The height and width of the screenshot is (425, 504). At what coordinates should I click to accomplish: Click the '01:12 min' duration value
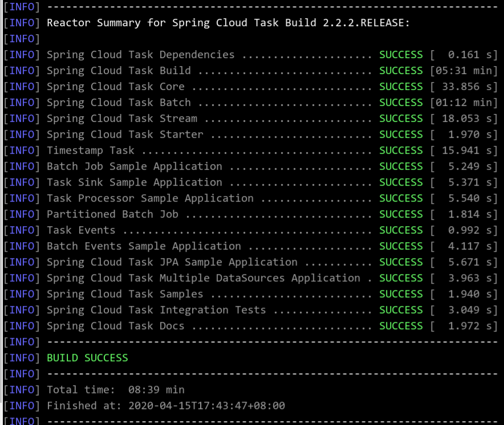click(464, 103)
